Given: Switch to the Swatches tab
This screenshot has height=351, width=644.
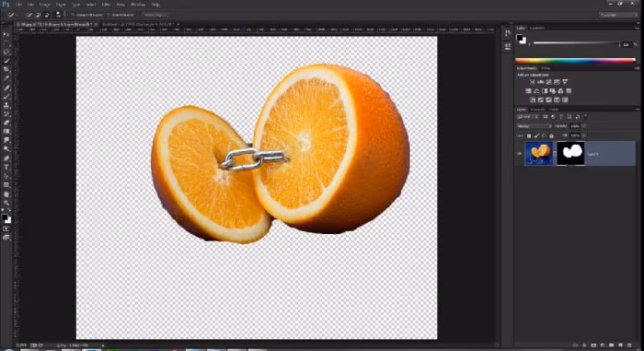Looking at the screenshot, I should click(536, 28).
